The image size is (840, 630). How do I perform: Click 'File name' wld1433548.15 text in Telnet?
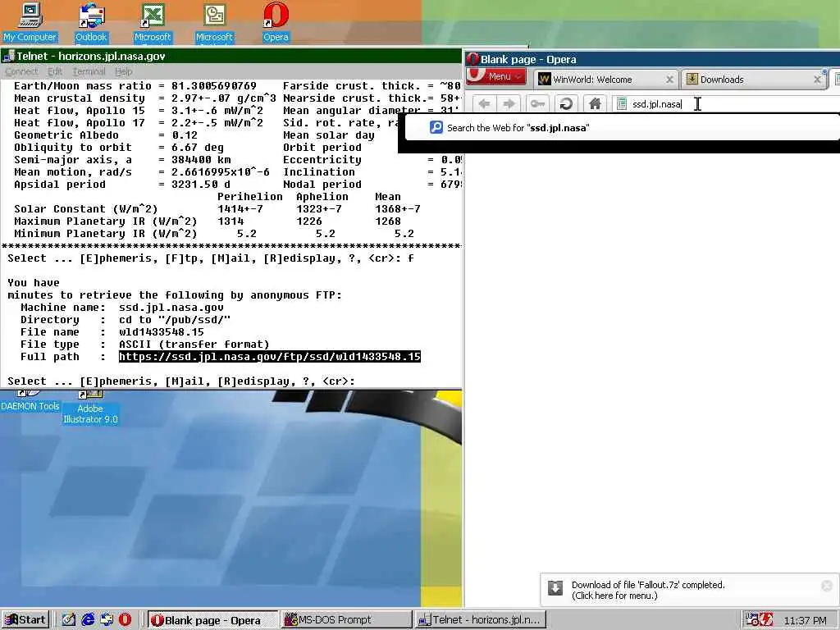tap(162, 332)
